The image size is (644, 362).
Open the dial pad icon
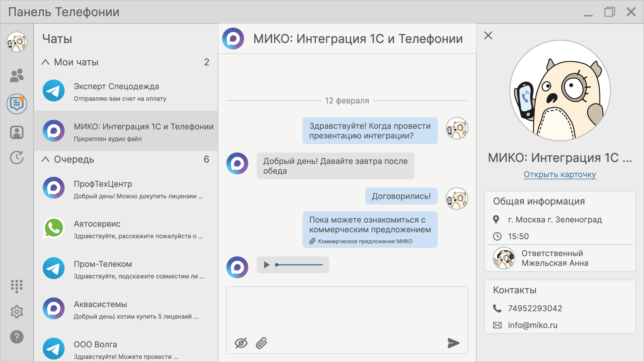[x=17, y=286]
